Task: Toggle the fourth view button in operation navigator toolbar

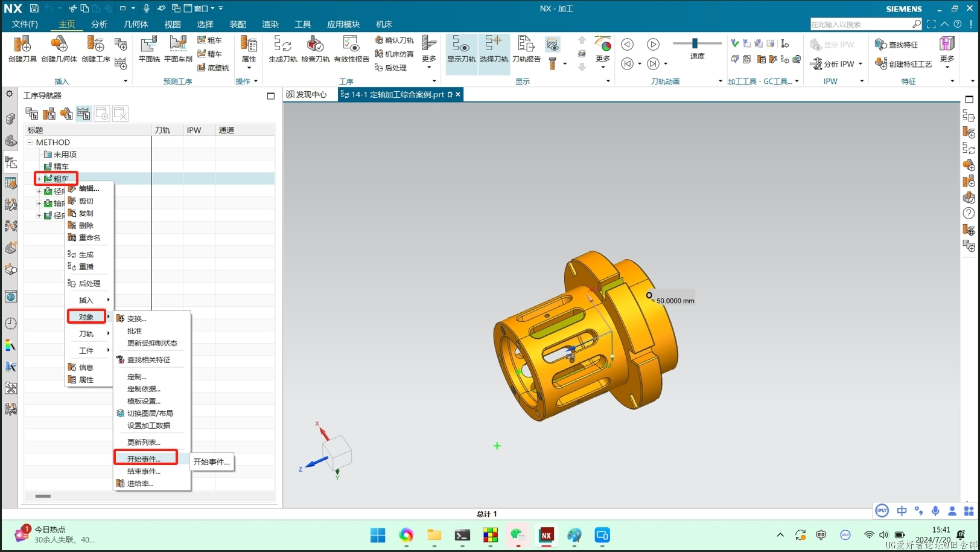Action: tap(84, 114)
